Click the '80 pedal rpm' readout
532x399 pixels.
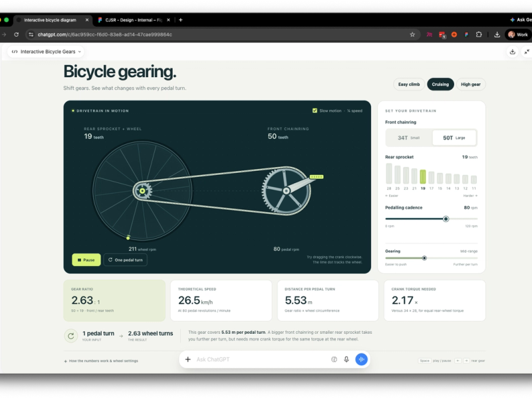point(286,249)
